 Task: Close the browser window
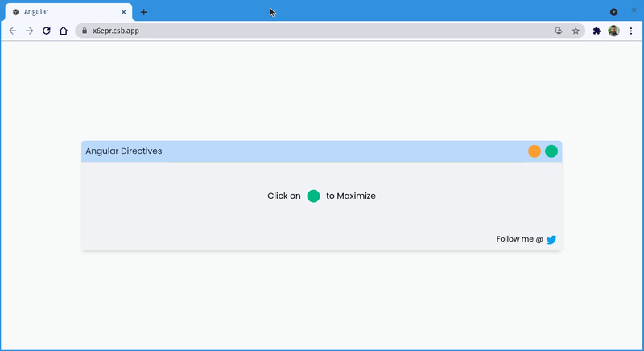click(634, 10)
